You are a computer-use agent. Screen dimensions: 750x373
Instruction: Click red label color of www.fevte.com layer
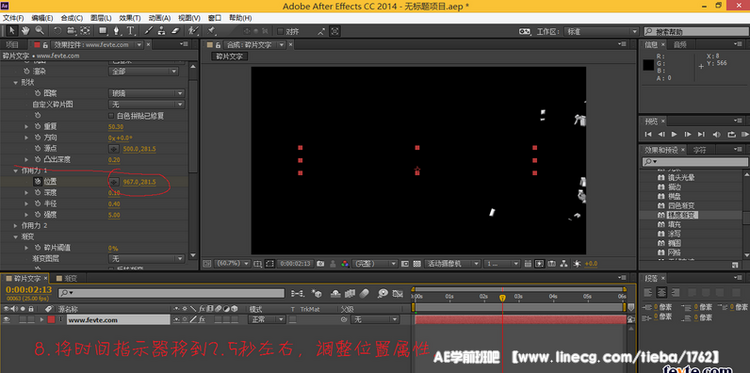pyautogui.click(x=51, y=319)
